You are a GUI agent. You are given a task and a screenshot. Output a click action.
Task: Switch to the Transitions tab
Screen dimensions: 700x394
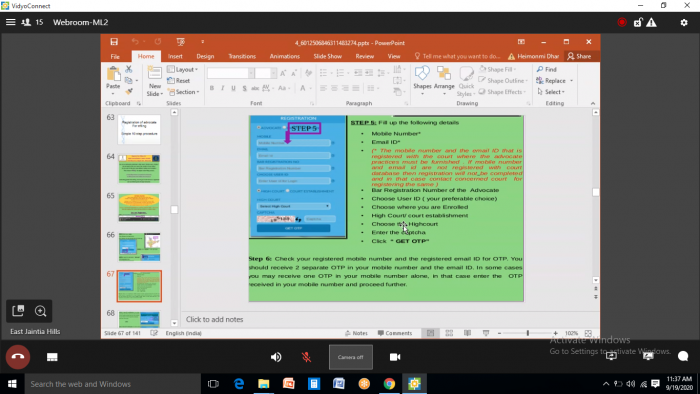tap(242, 57)
